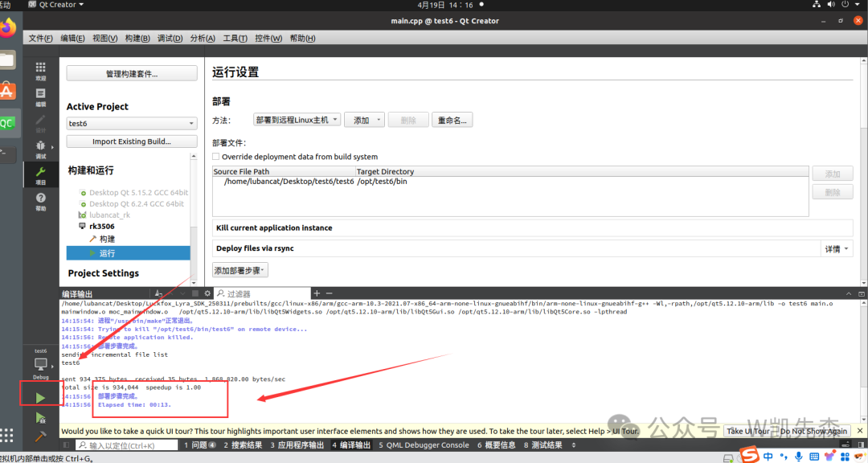Viewport: 868px width, 463px height.
Task: Open compile output settings gear
Action: pyautogui.click(x=207, y=293)
